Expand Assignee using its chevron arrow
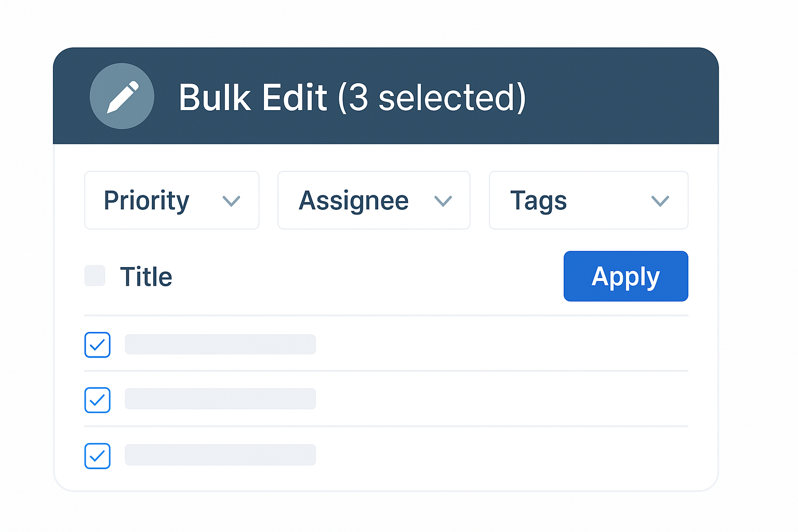 [x=443, y=201]
